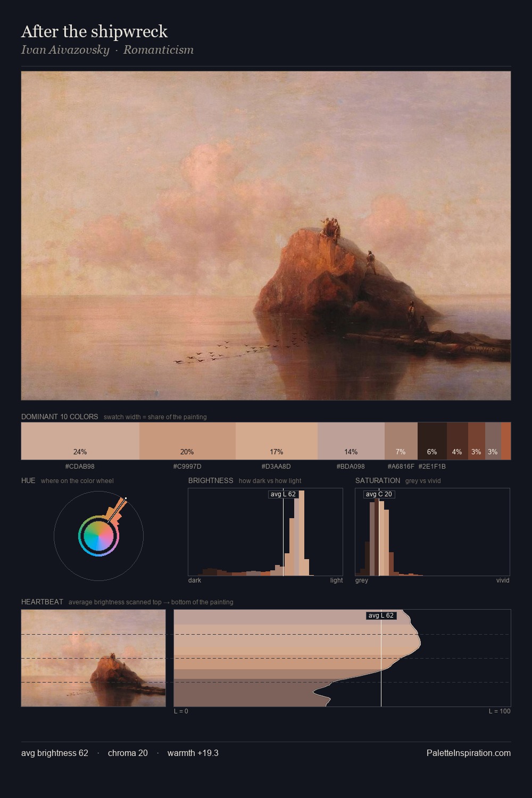
Task: Pick the 17% color swatch
Action: click(x=277, y=441)
